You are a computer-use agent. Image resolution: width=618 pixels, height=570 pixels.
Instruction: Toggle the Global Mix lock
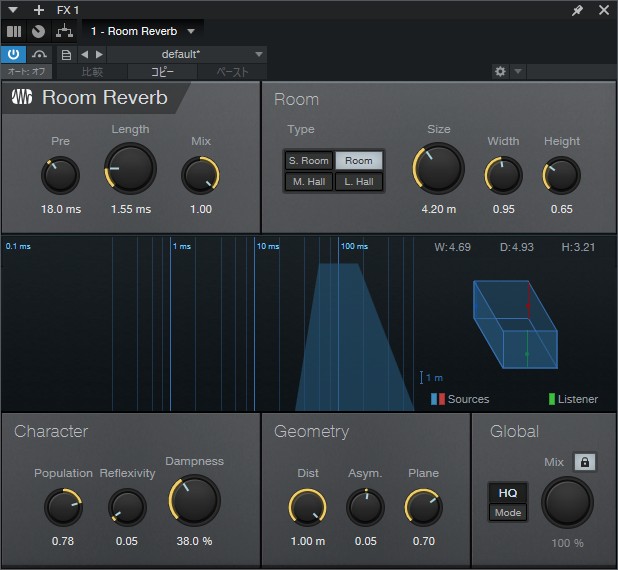[585, 462]
